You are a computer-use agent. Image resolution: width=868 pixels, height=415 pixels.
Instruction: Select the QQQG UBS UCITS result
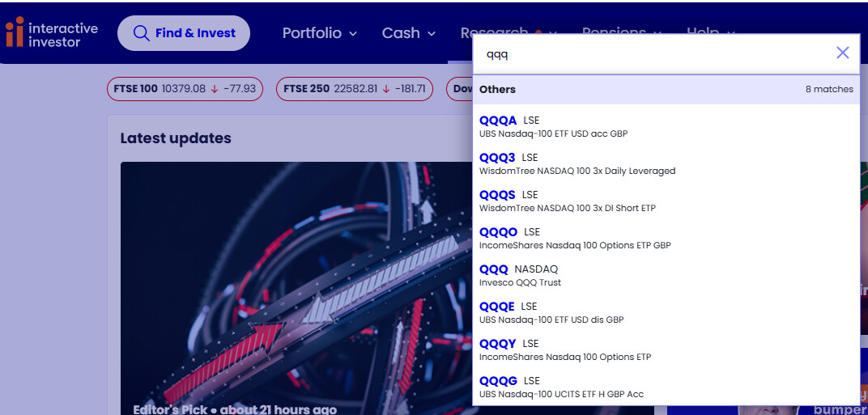coord(666,387)
